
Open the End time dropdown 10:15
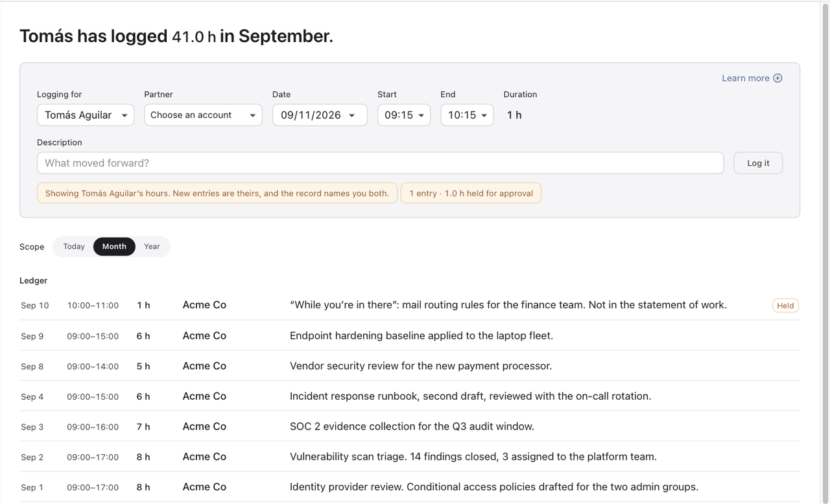467,115
